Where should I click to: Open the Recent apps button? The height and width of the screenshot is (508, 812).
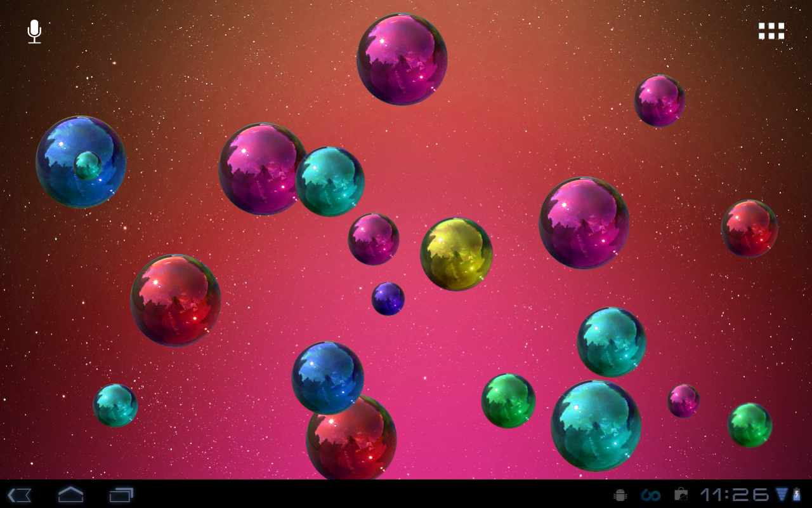click(121, 495)
